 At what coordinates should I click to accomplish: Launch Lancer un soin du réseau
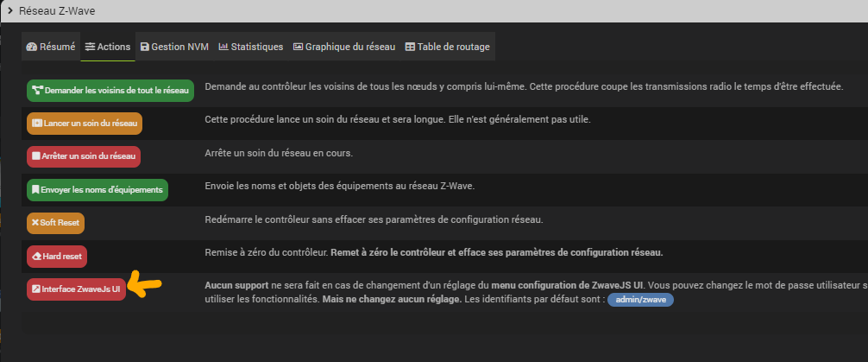(x=85, y=124)
